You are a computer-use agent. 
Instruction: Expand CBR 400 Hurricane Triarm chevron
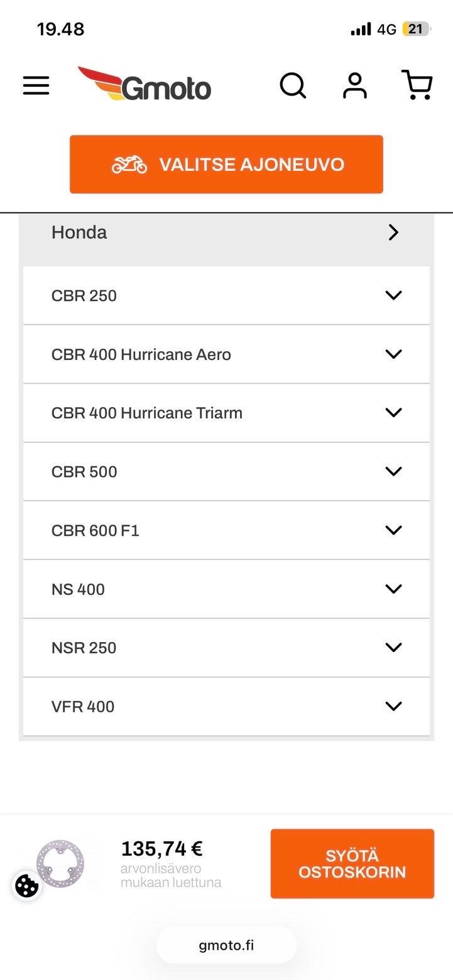393,413
